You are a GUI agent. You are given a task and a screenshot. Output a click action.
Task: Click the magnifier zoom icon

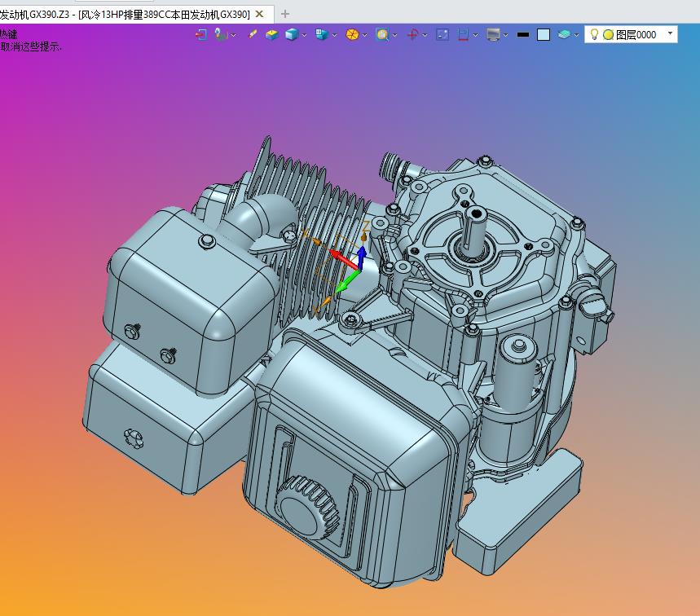pyautogui.click(x=382, y=34)
